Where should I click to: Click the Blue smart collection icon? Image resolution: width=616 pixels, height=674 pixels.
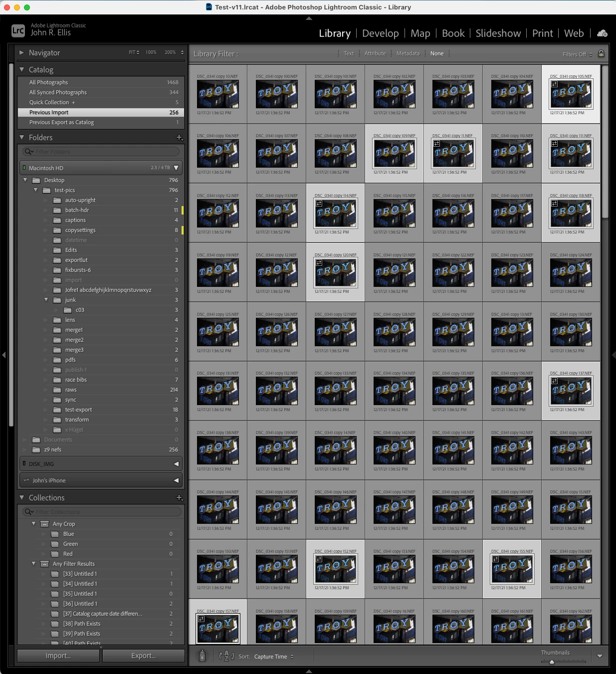[55, 534]
